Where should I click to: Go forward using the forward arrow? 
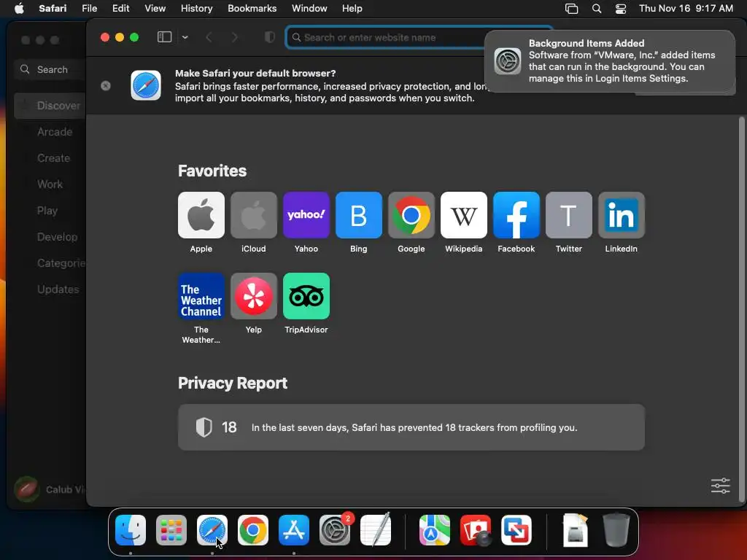(234, 37)
